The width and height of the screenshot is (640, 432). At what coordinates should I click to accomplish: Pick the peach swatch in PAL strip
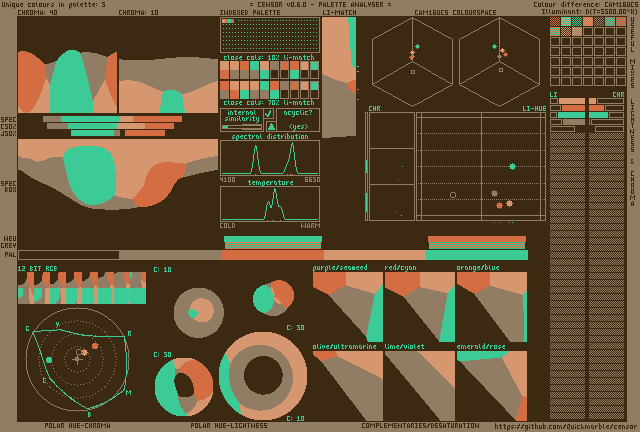pyautogui.click(x=375, y=255)
